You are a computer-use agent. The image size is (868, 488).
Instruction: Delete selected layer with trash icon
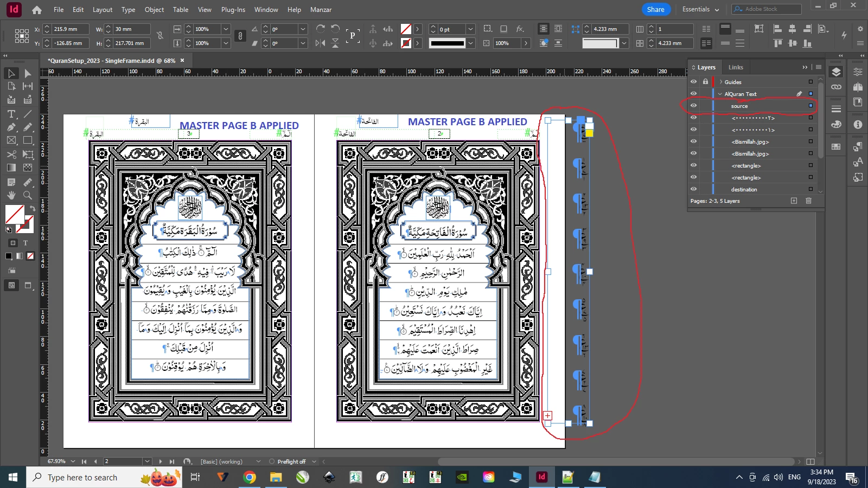(x=808, y=201)
